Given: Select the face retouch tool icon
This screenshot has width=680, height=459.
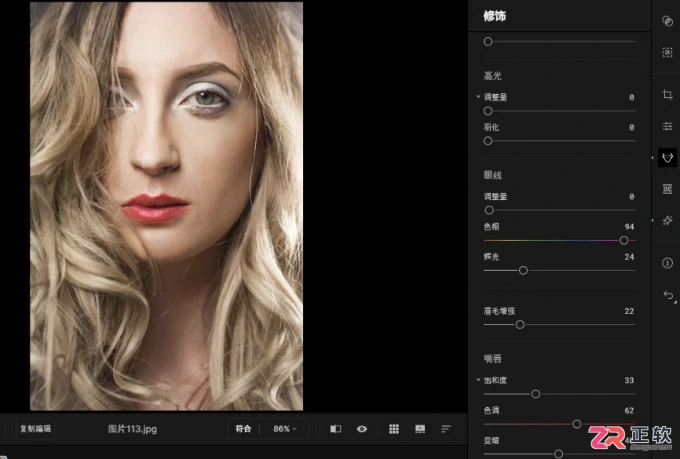Looking at the screenshot, I should (667, 157).
